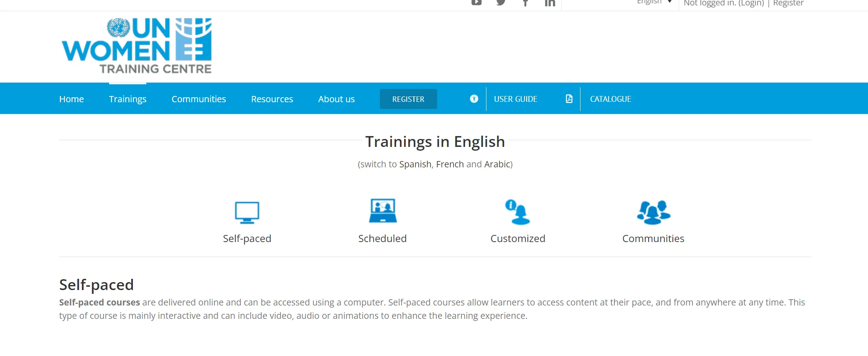Click the accessibility icon beside User Guide

point(474,99)
